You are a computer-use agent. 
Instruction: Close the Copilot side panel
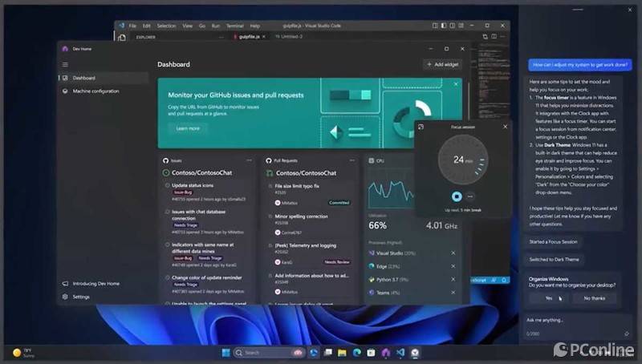click(630, 10)
